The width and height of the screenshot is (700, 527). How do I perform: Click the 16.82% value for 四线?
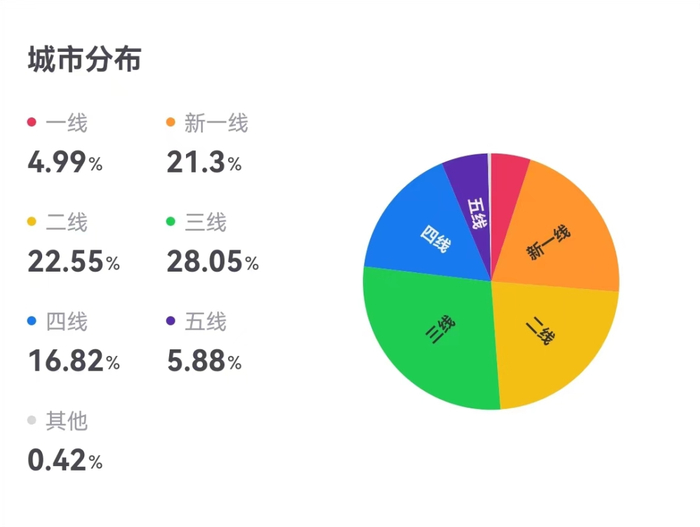[74, 361]
